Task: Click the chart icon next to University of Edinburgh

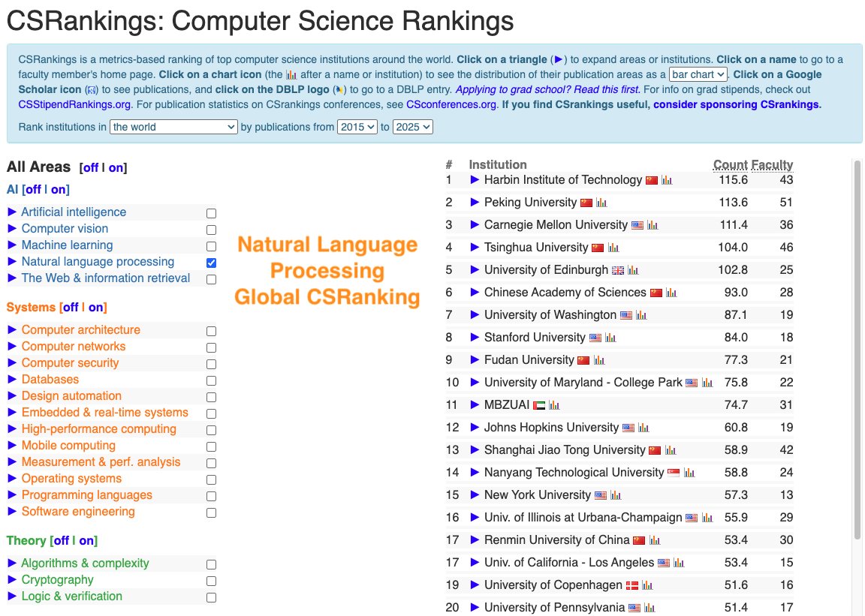Action: pyautogui.click(x=634, y=270)
